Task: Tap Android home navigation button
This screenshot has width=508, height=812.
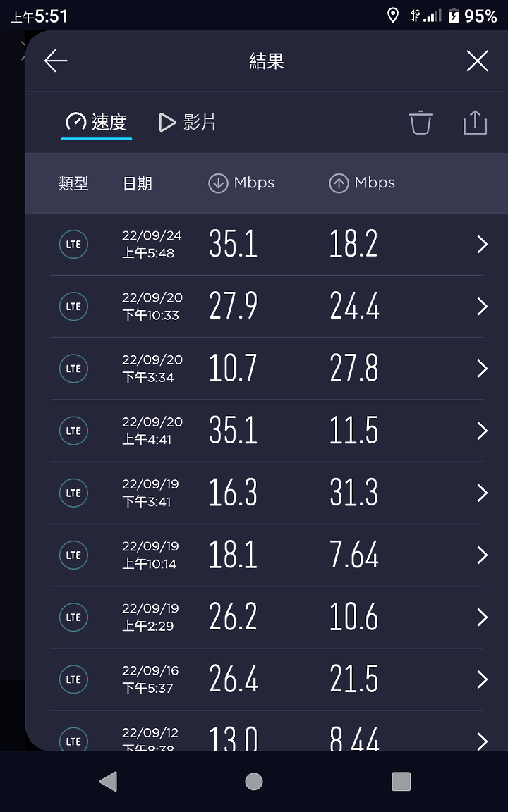Action: point(253,782)
